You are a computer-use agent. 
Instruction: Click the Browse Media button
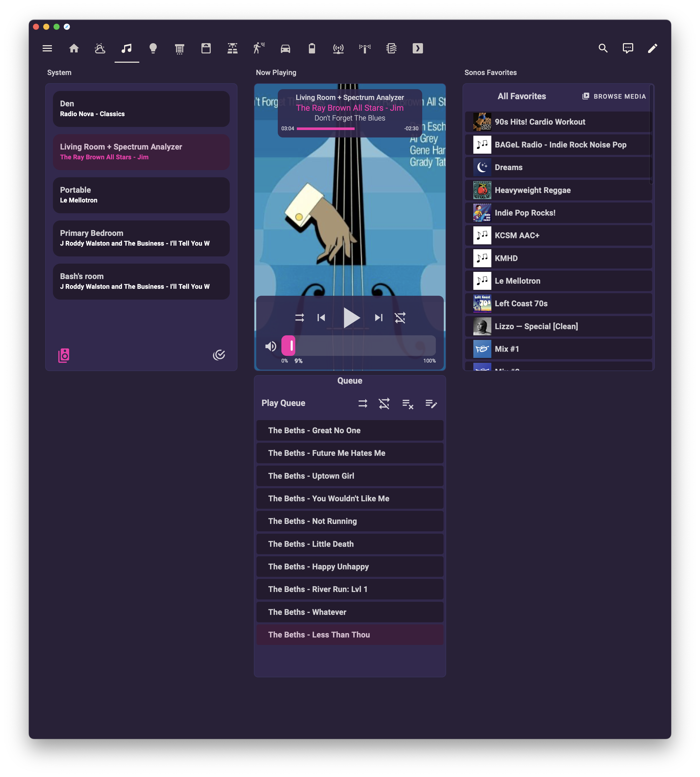[614, 96]
